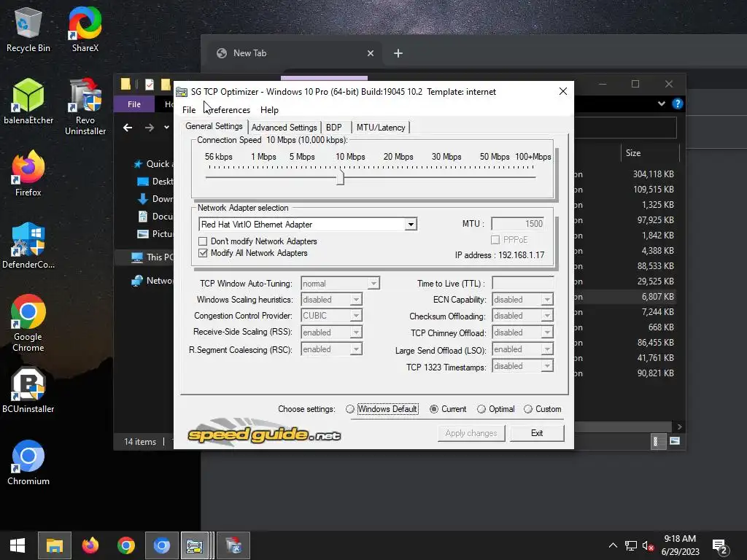
Task: Switch to MTU/Latency tab
Action: point(381,128)
